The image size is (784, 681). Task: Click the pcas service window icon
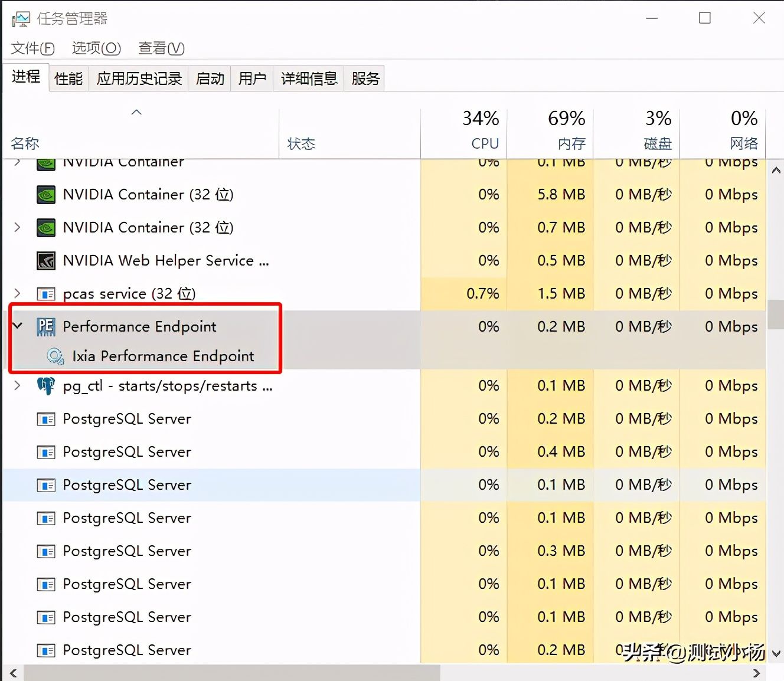[x=46, y=293]
